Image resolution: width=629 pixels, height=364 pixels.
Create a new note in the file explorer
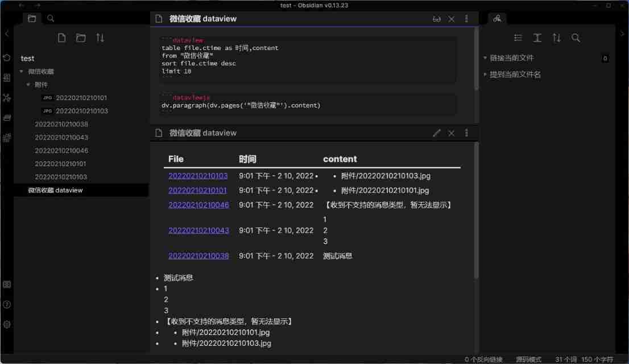point(62,38)
